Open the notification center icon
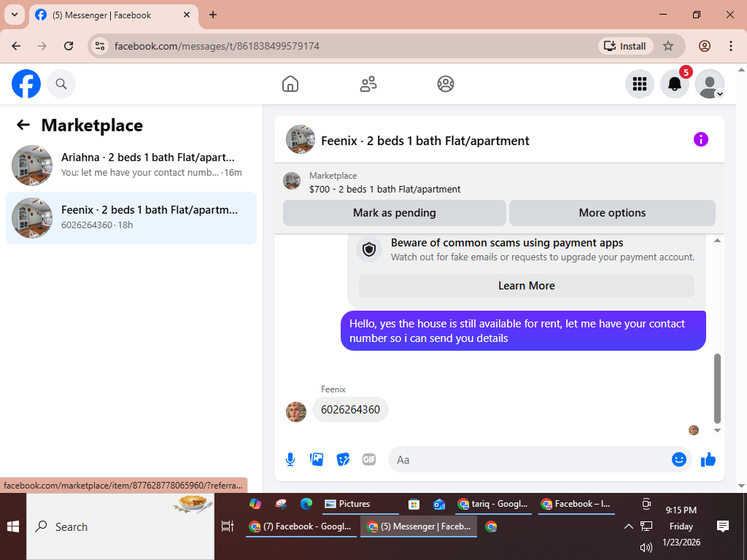 [x=723, y=526]
